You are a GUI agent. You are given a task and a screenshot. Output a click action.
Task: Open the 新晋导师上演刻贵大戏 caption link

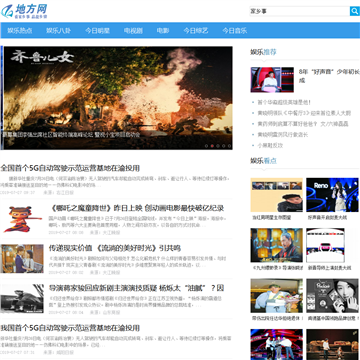coord(329,268)
